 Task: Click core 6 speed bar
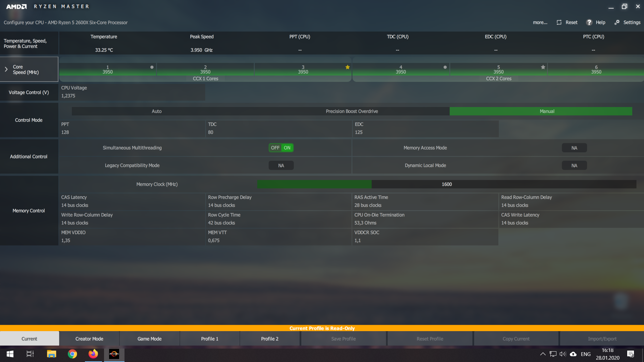tap(596, 69)
